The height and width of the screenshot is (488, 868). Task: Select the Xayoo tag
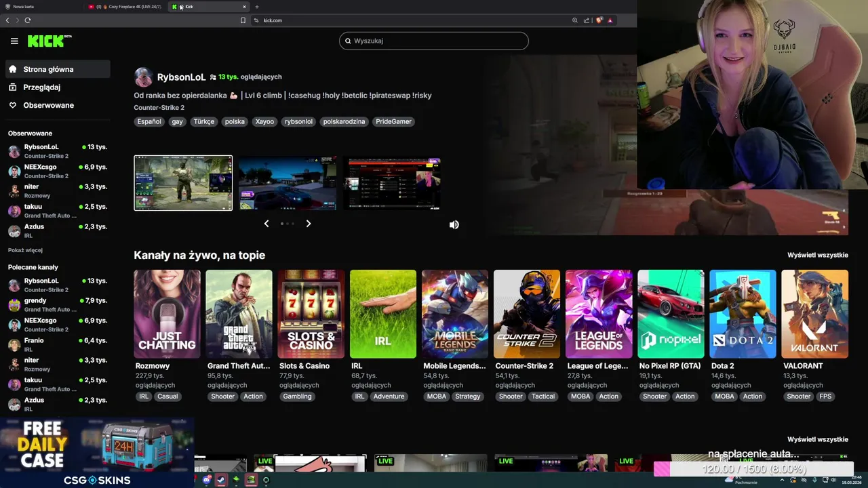click(264, 122)
